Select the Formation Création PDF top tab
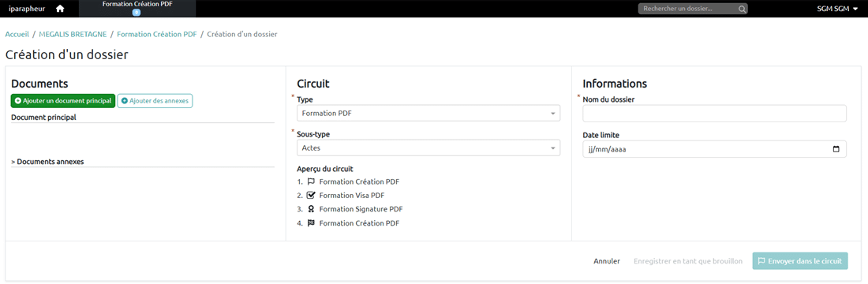868x284 pixels. click(137, 9)
